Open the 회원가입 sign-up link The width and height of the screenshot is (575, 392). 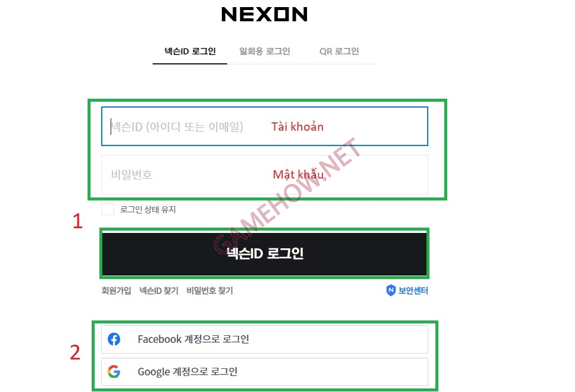point(117,290)
